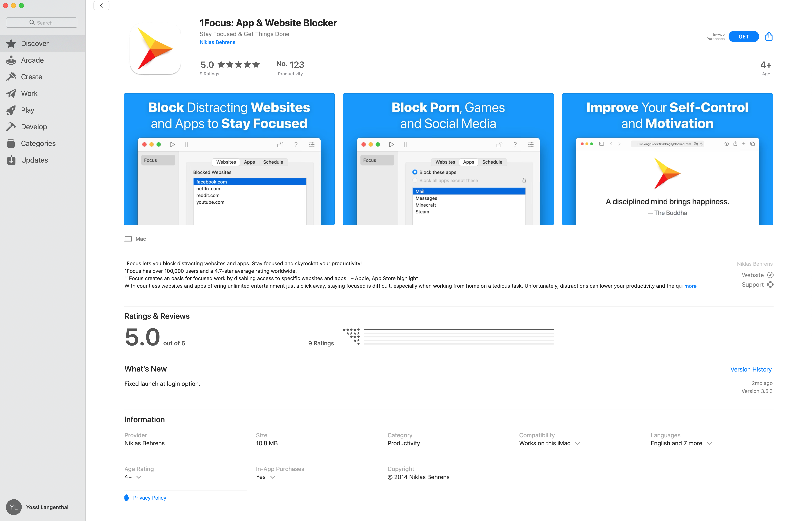This screenshot has height=521, width=812.
Task: Expand the In-App Purchases Yes chevron
Action: pyautogui.click(x=273, y=477)
